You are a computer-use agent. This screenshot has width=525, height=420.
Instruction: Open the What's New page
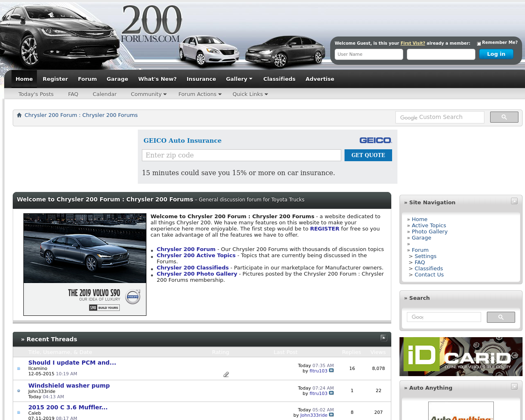tap(157, 79)
